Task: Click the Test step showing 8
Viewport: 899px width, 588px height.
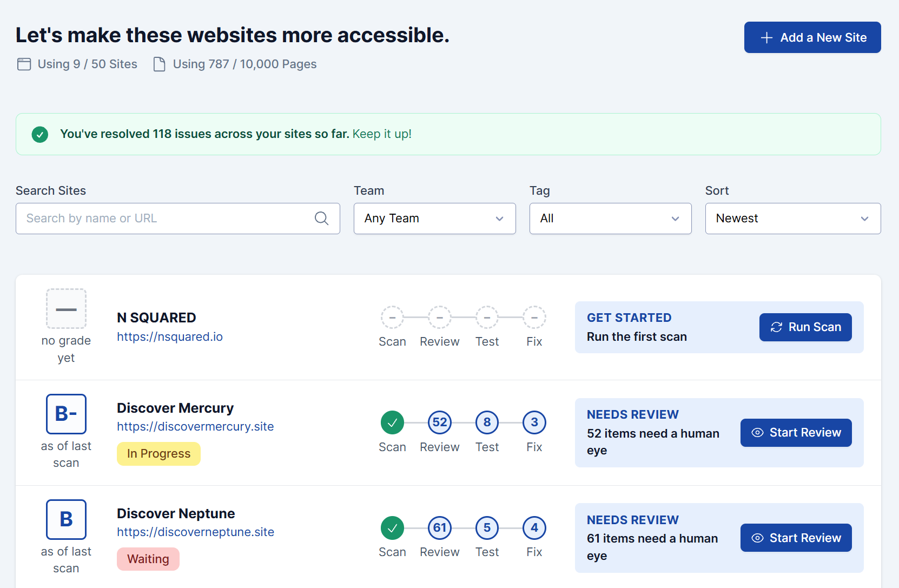Action: (x=487, y=422)
